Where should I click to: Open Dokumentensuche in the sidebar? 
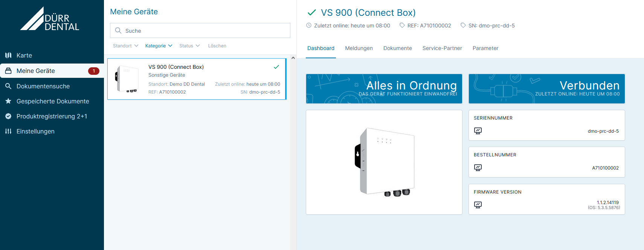click(x=52, y=86)
